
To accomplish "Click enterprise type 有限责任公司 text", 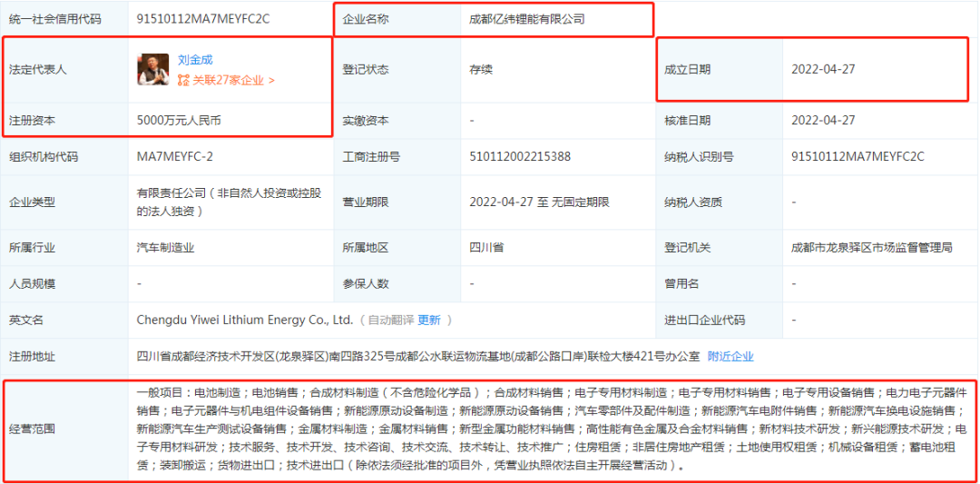I will pyautogui.click(x=229, y=202).
